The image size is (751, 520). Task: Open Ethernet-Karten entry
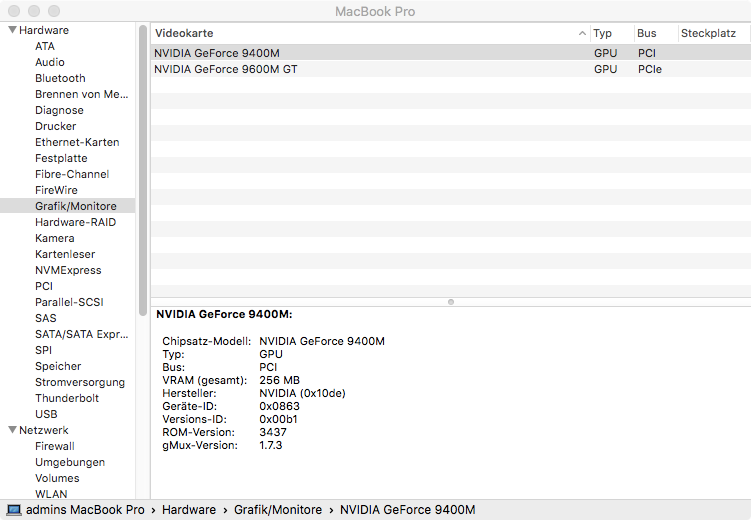coord(77,142)
